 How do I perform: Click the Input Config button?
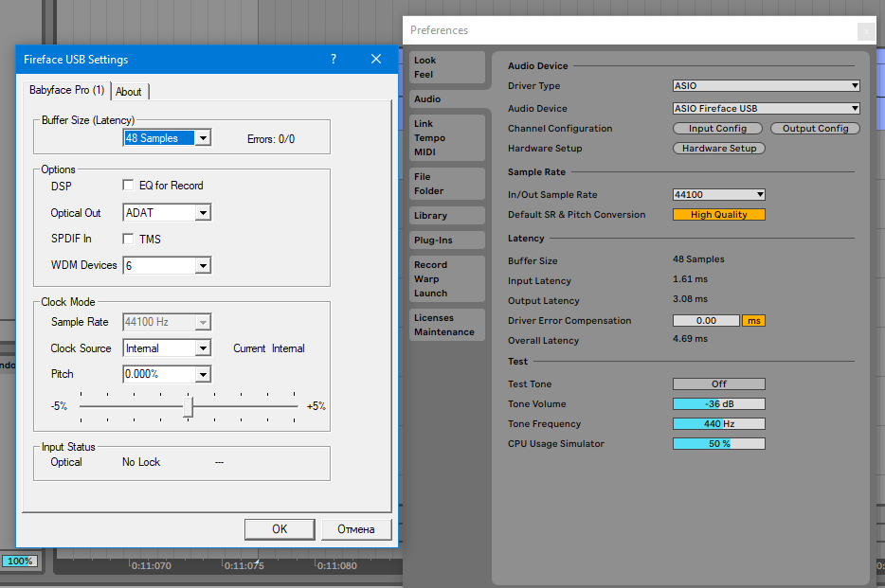[x=718, y=129]
